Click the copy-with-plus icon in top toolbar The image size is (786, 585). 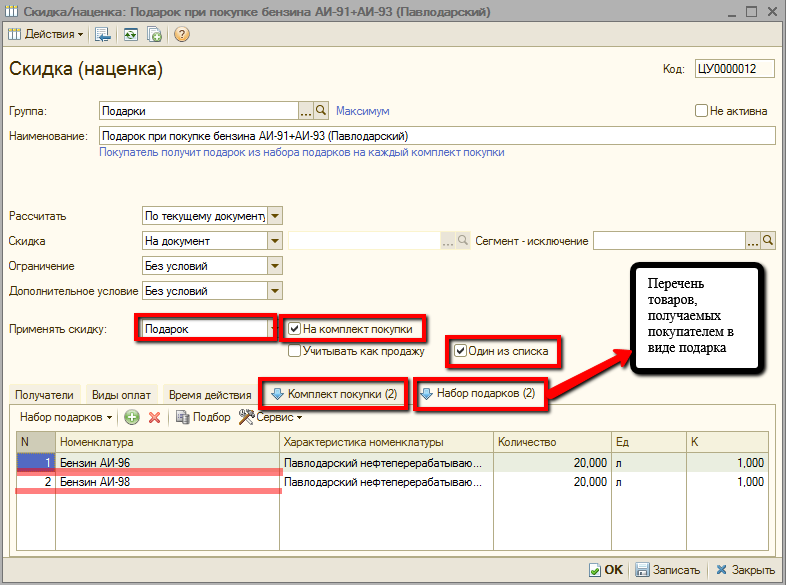coord(155,34)
